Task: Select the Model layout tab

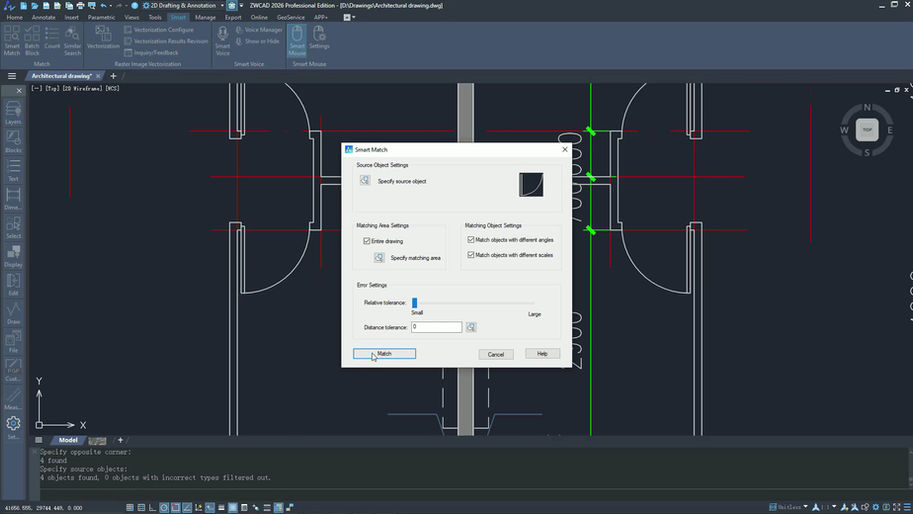Action: point(68,440)
